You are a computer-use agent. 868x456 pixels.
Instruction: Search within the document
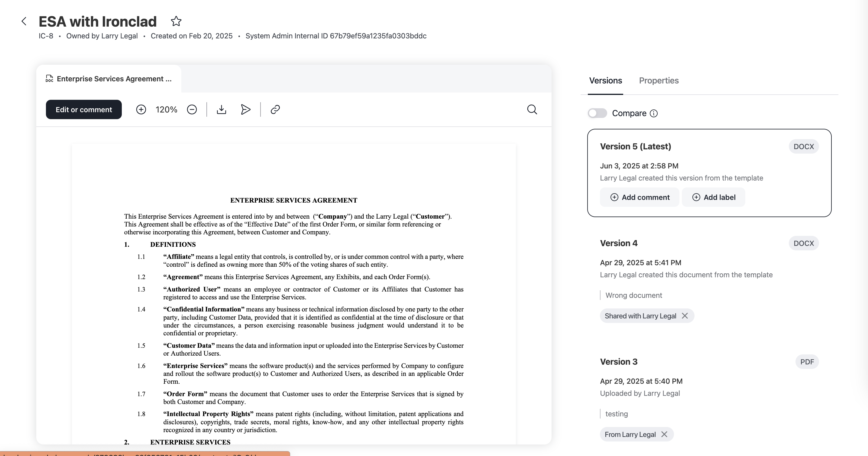(532, 109)
